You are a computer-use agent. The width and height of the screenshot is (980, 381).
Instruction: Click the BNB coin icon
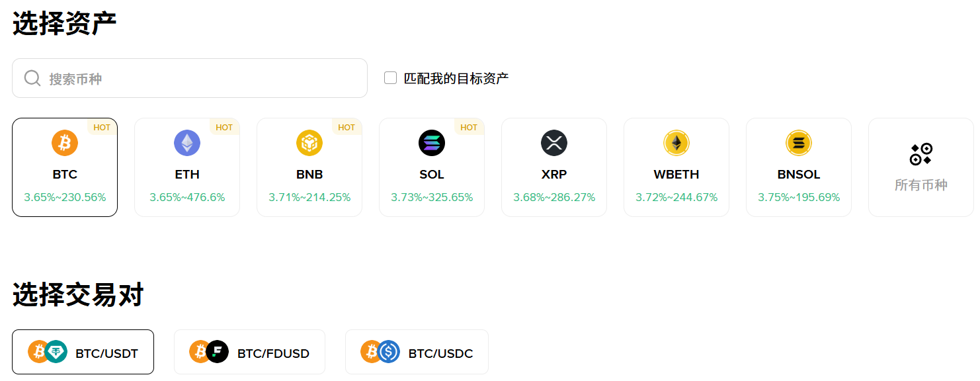309,143
